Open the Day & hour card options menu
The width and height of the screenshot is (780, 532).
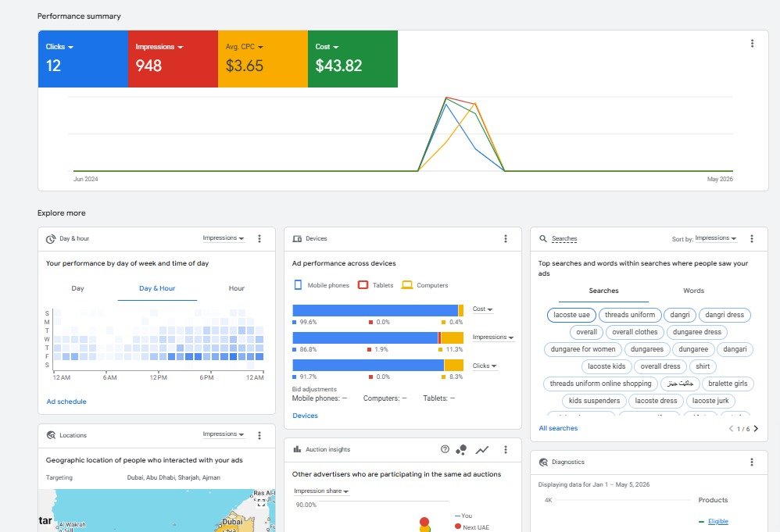[259, 238]
